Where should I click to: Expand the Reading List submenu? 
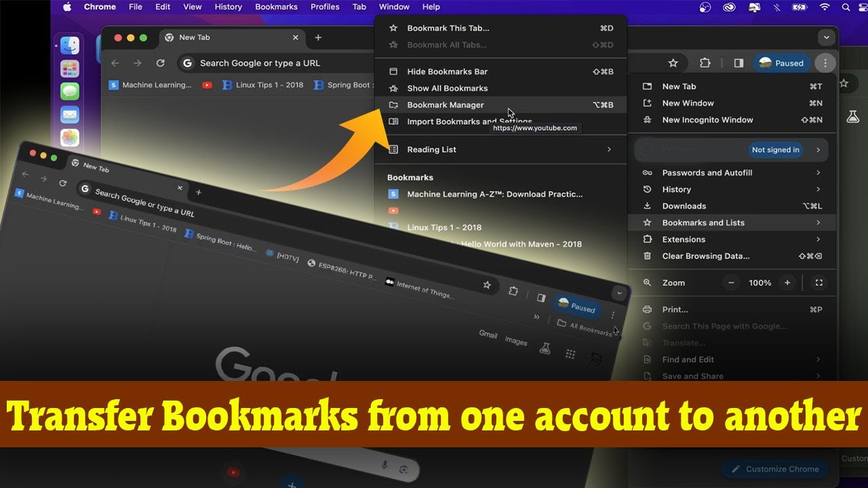pos(500,149)
